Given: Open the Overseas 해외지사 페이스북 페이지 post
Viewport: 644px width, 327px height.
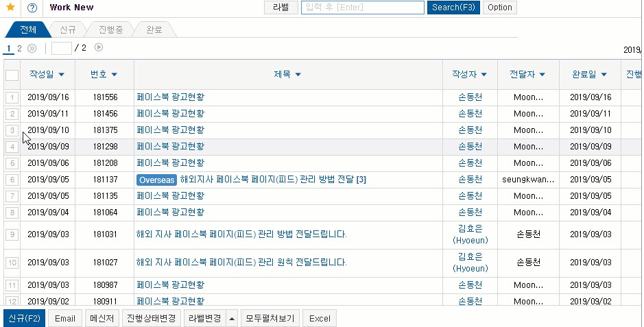Looking at the screenshot, I should coord(273,180).
